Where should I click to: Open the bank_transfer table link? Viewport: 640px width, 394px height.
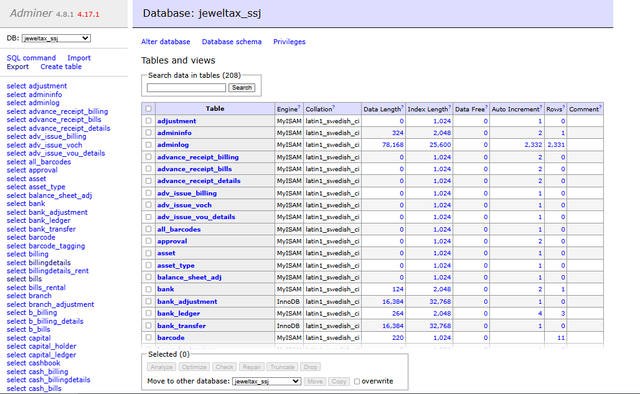point(181,326)
